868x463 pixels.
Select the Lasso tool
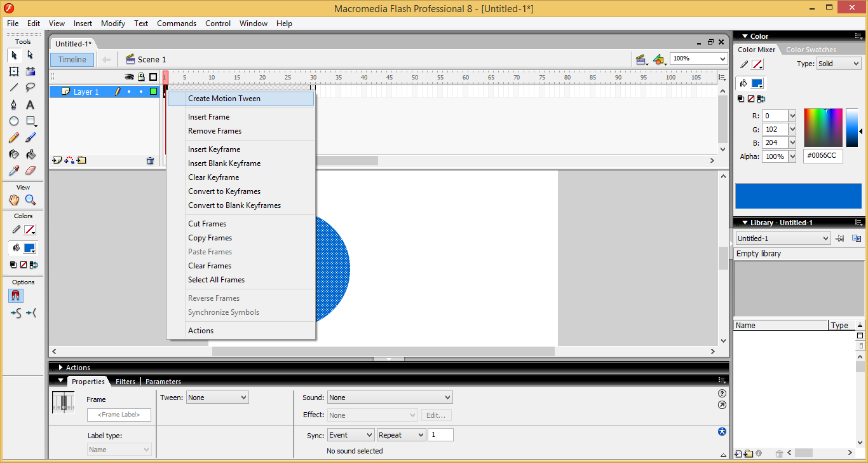click(30, 88)
